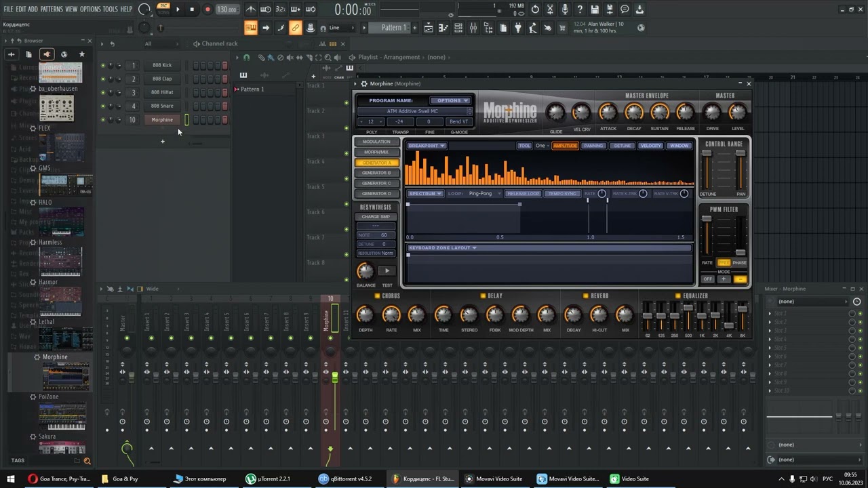The width and height of the screenshot is (868, 488).
Task: Click the CHARGE SMP button
Action: pos(376,217)
